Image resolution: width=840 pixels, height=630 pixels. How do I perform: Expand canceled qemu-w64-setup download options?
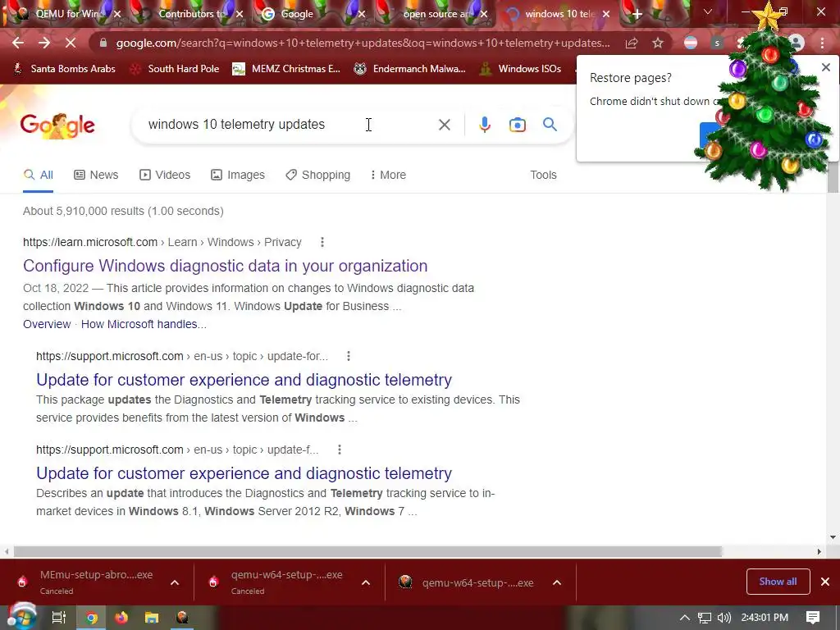coord(366,582)
